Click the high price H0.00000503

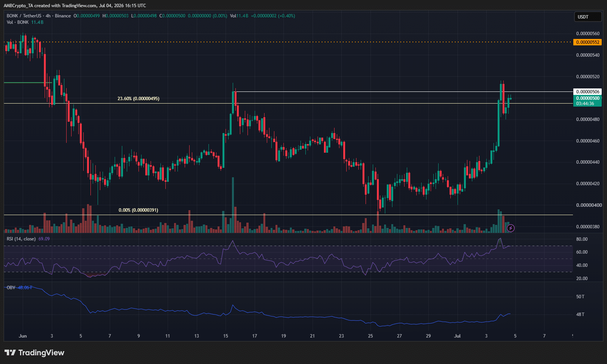click(x=115, y=16)
